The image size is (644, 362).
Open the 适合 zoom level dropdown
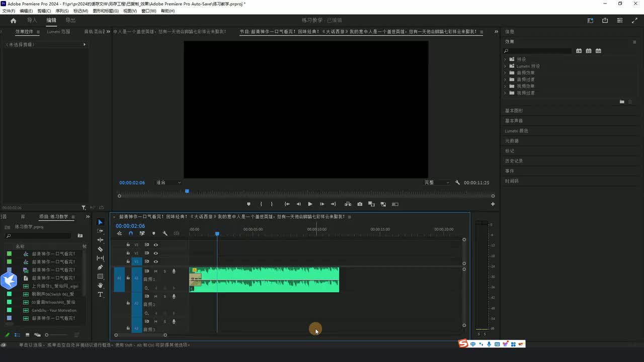(168, 183)
